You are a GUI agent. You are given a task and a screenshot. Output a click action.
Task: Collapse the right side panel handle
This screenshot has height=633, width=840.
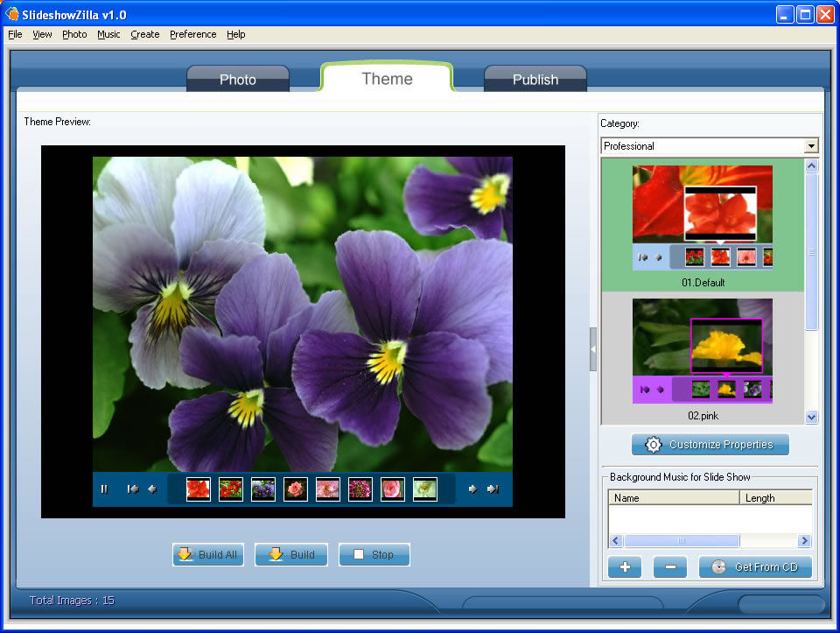(x=593, y=348)
